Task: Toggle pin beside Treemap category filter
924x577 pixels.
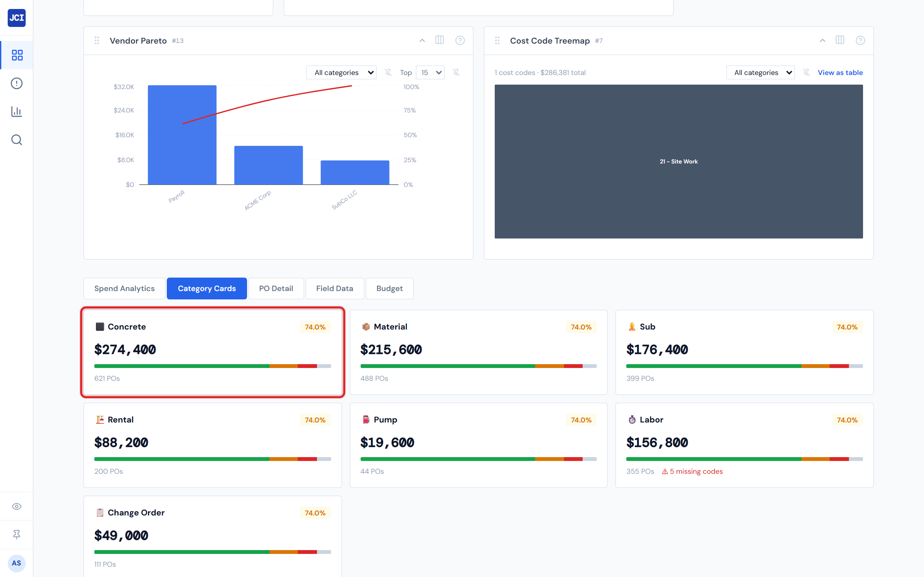Action: coord(806,72)
